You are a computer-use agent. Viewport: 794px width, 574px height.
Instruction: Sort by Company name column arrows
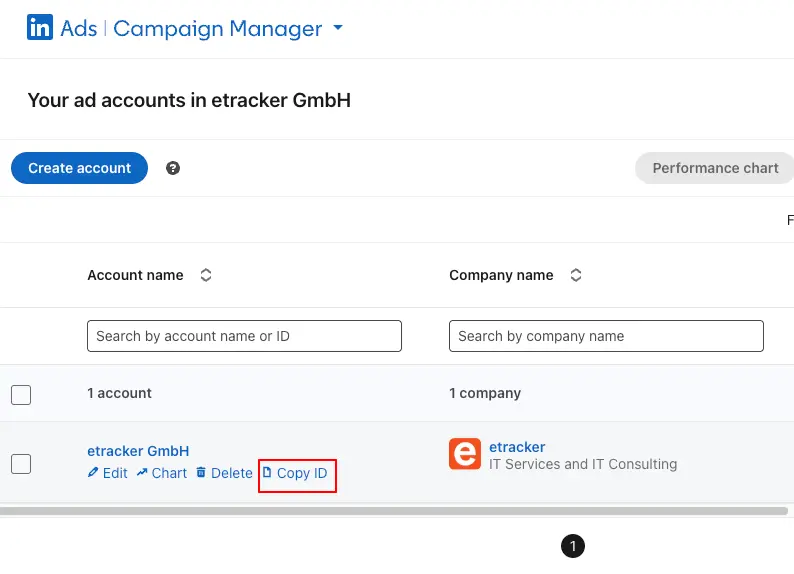click(576, 275)
